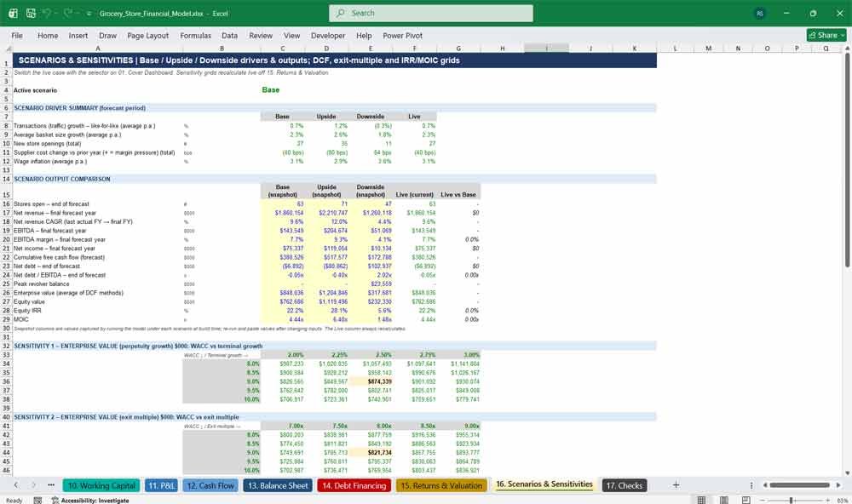Open the Formulas ribbon tab

(196, 35)
